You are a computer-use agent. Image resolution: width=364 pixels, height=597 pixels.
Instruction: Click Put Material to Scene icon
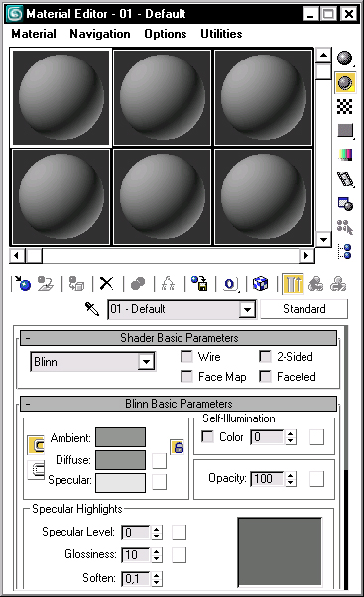click(46, 284)
